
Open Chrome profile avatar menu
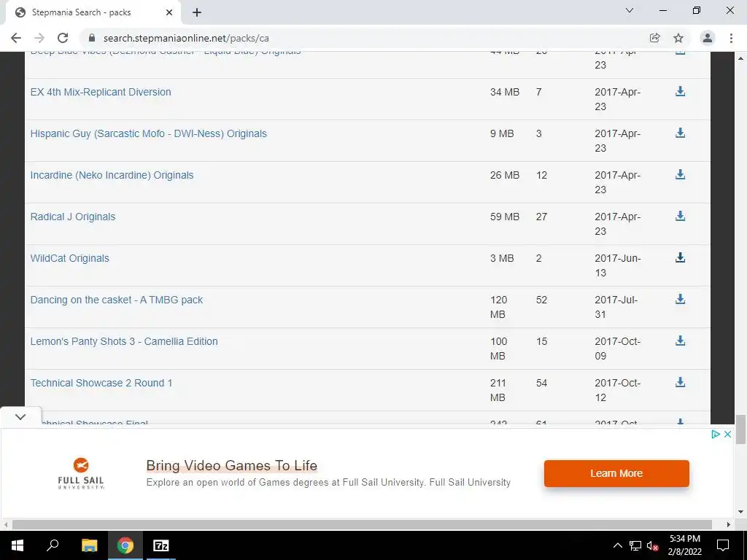click(708, 38)
